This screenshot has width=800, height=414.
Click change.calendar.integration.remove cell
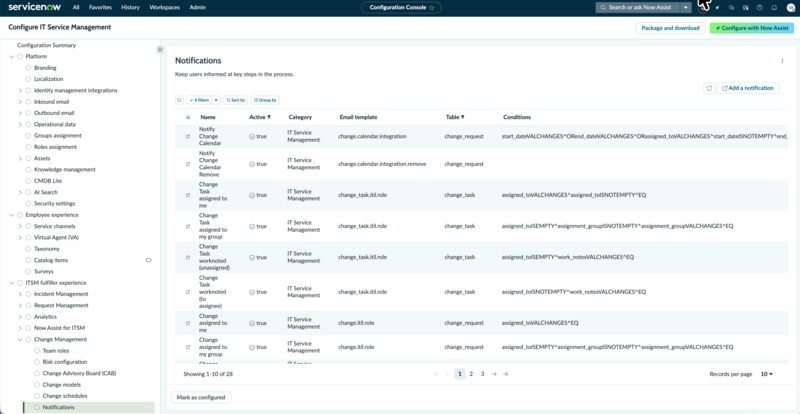[382, 164]
